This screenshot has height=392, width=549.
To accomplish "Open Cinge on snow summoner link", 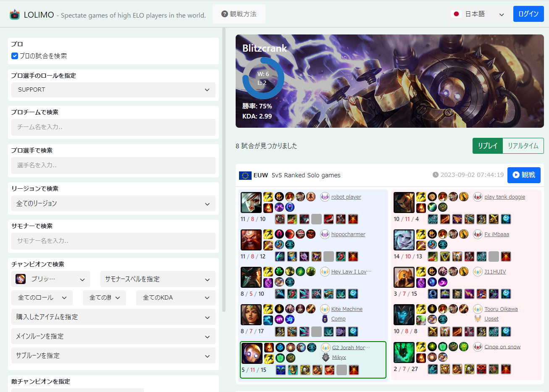I will [x=502, y=347].
